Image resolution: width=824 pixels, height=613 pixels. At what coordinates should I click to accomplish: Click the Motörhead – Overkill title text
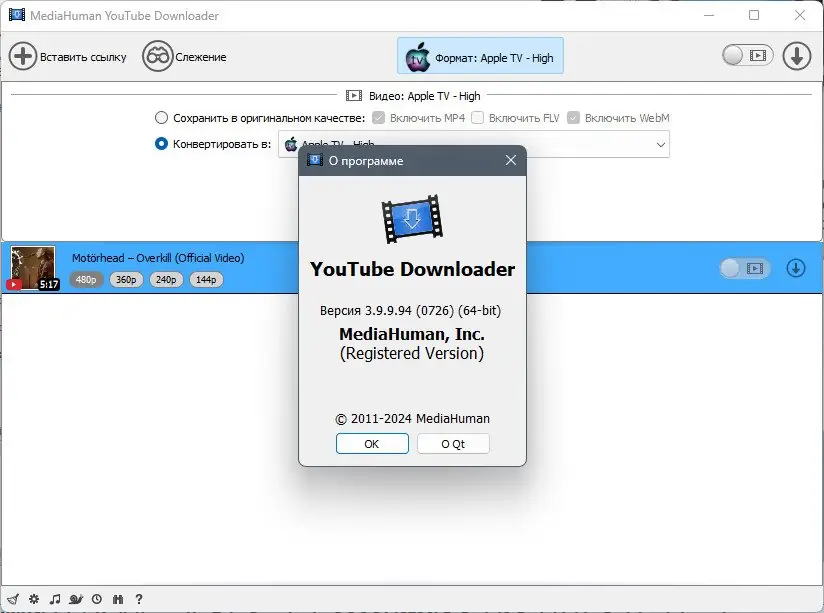click(x=158, y=258)
